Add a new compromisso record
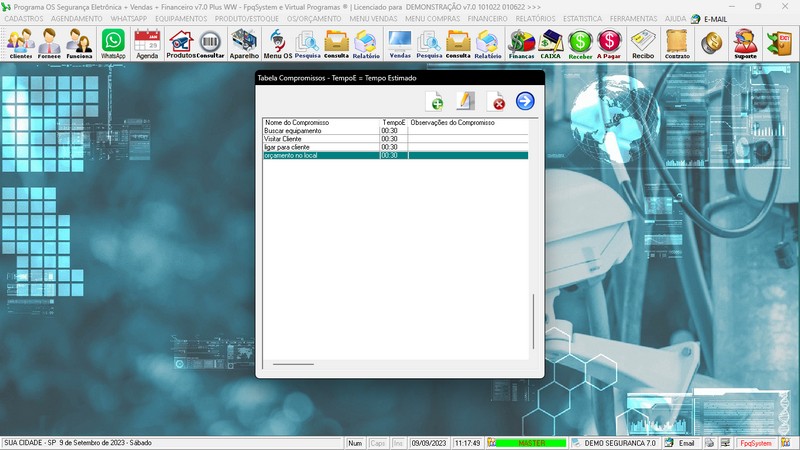This screenshot has height=450, width=800. [435, 101]
